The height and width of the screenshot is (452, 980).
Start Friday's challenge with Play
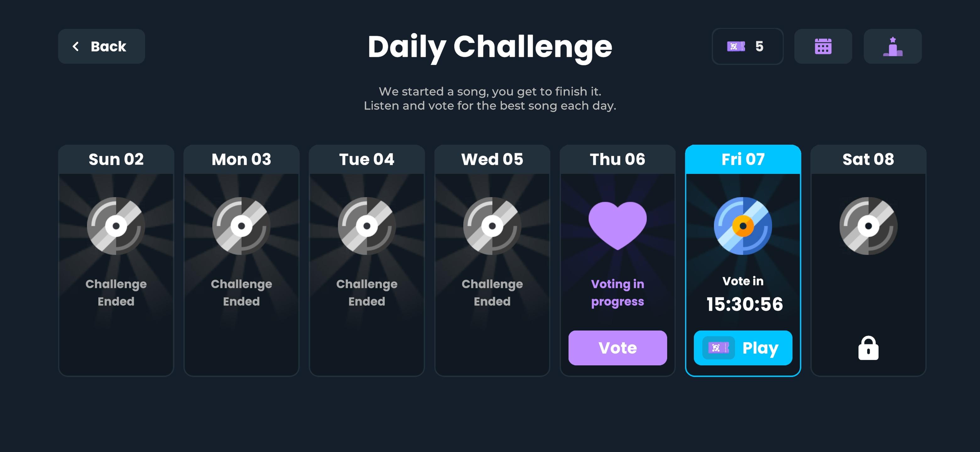pos(743,348)
